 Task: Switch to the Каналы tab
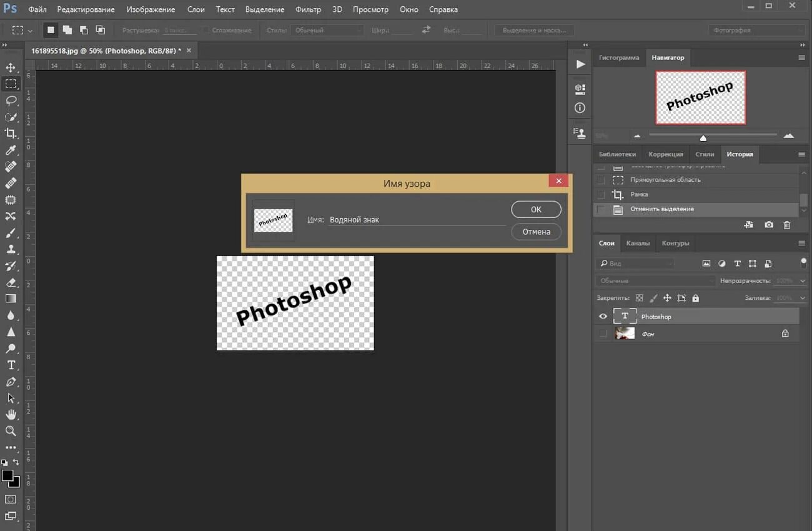tap(638, 243)
